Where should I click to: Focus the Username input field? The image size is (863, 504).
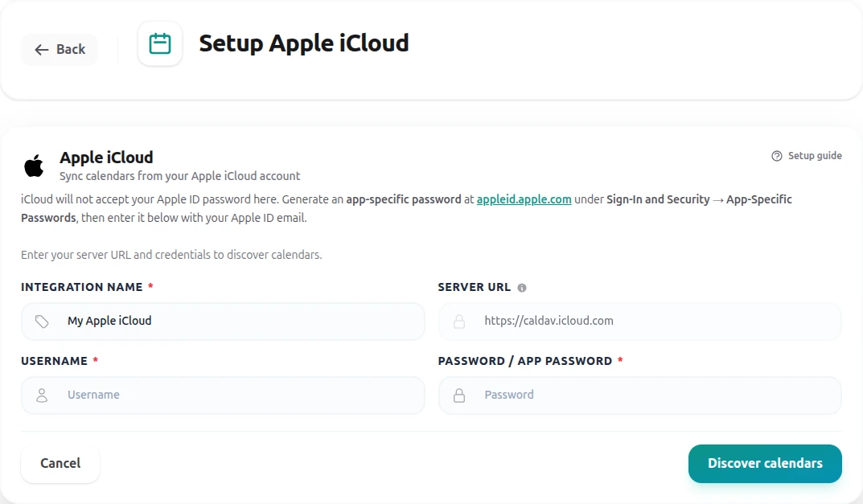223,395
